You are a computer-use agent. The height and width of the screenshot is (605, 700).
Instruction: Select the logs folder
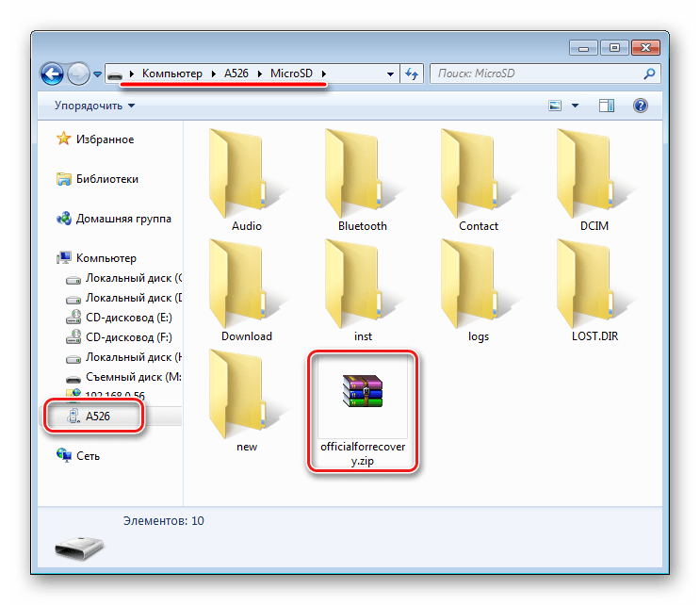pyautogui.click(x=478, y=290)
